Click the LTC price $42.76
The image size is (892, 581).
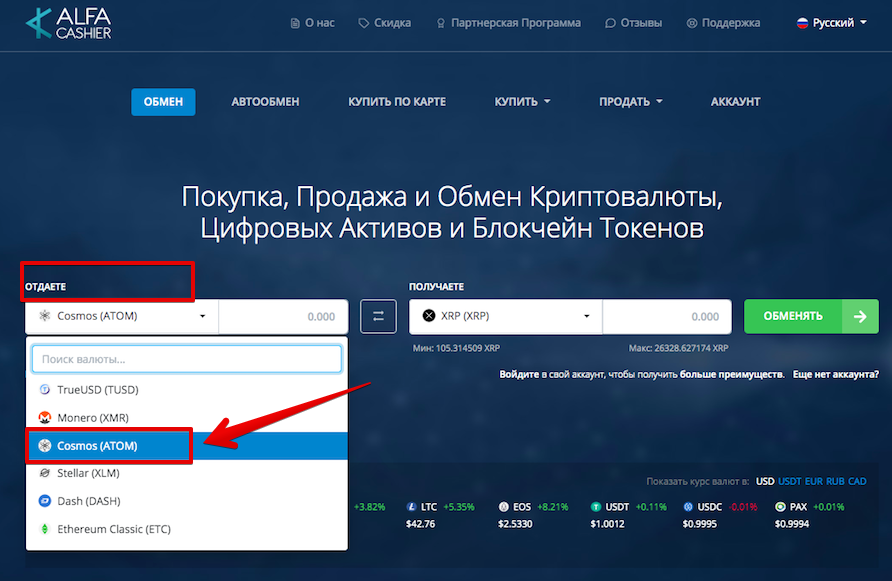click(420, 524)
